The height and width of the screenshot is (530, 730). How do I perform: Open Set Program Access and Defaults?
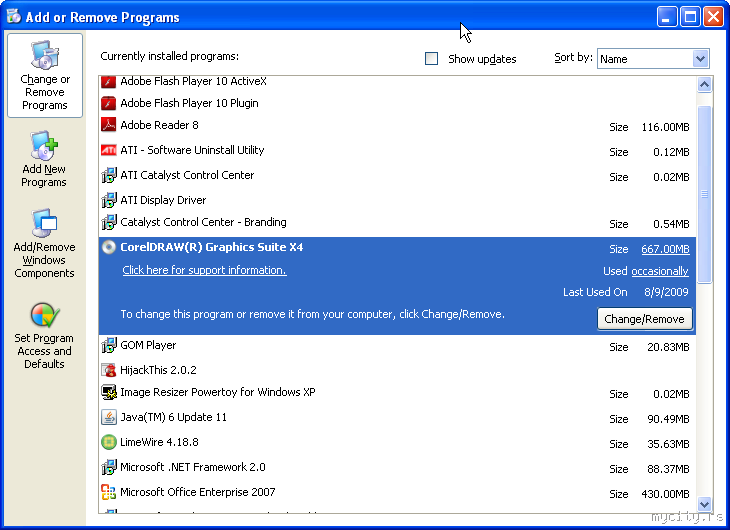coord(44,336)
